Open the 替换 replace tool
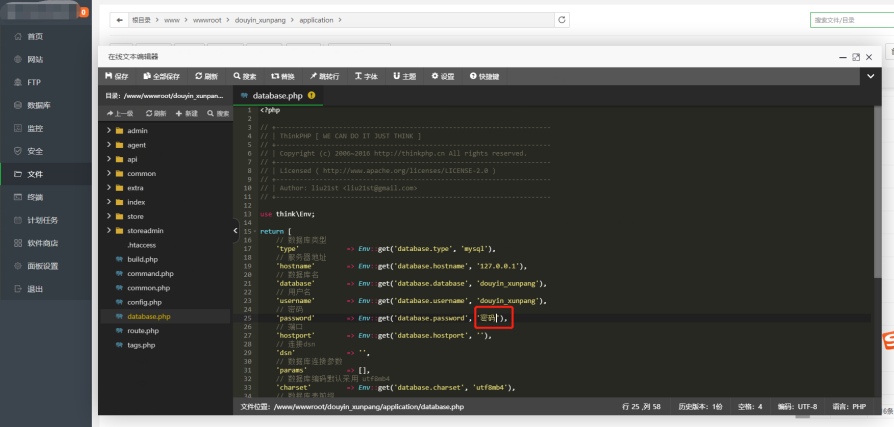Viewport: 894px width, 427px height. 283,76
